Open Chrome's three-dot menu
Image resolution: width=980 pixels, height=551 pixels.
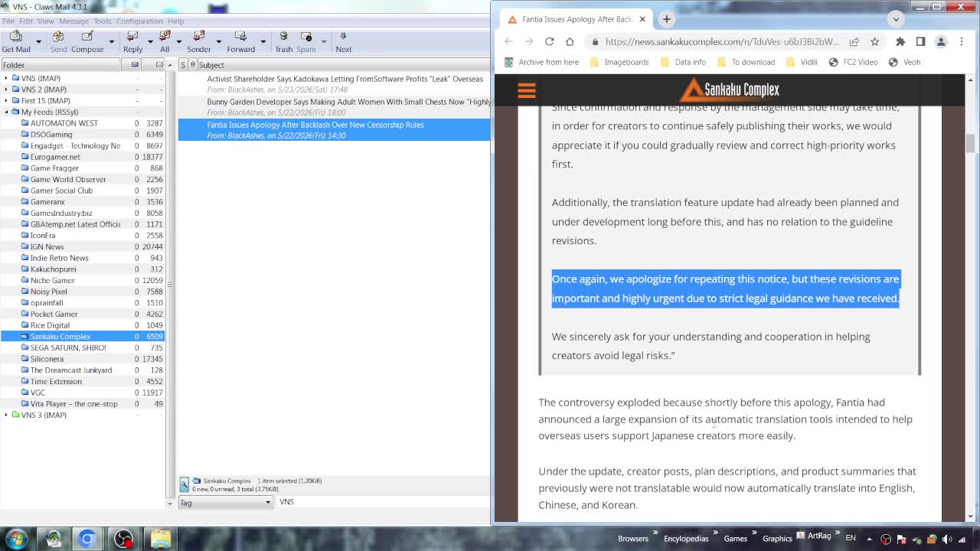[962, 41]
